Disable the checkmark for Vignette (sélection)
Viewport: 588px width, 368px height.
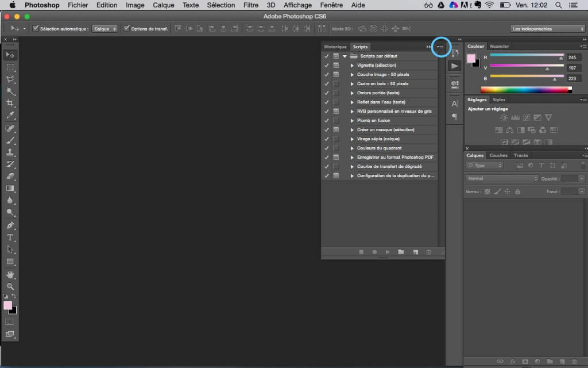327,65
